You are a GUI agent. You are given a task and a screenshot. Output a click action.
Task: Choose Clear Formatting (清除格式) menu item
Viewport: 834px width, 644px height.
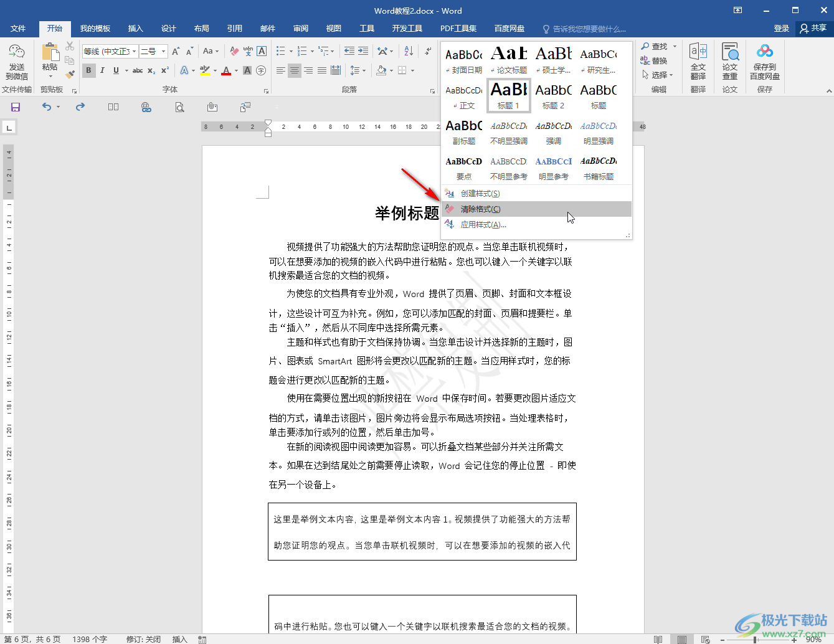pyautogui.click(x=536, y=209)
